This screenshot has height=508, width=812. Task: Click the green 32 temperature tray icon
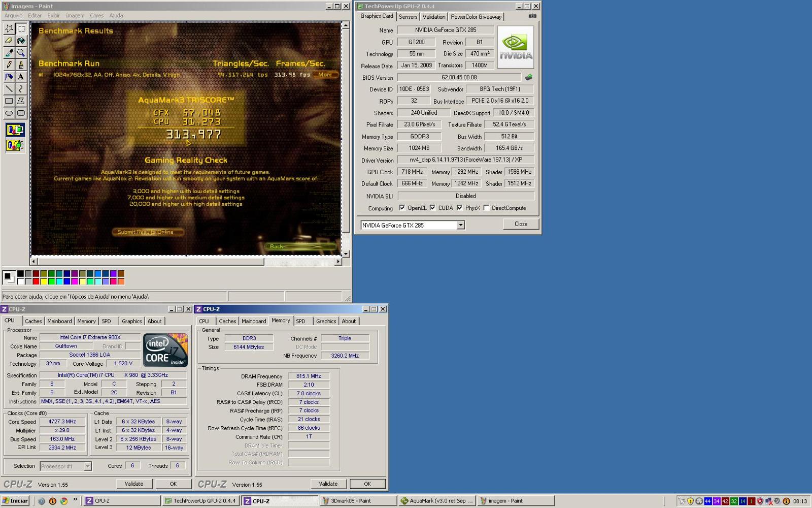(734, 501)
